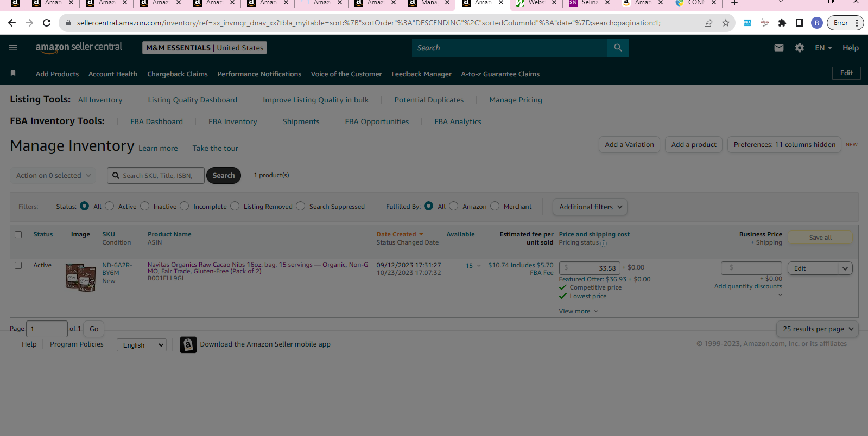Go back in browser history
This screenshot has height=436, width=868.
tap(12, 23)
